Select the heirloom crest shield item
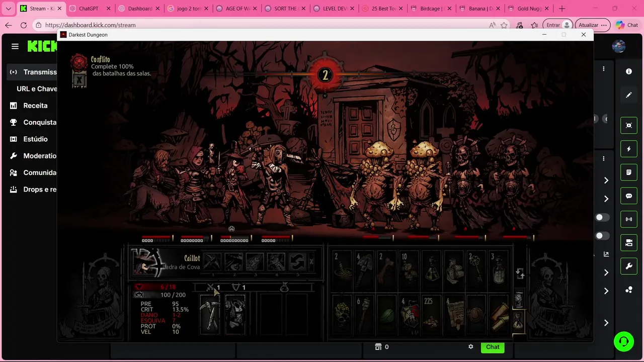 (409, 315)
